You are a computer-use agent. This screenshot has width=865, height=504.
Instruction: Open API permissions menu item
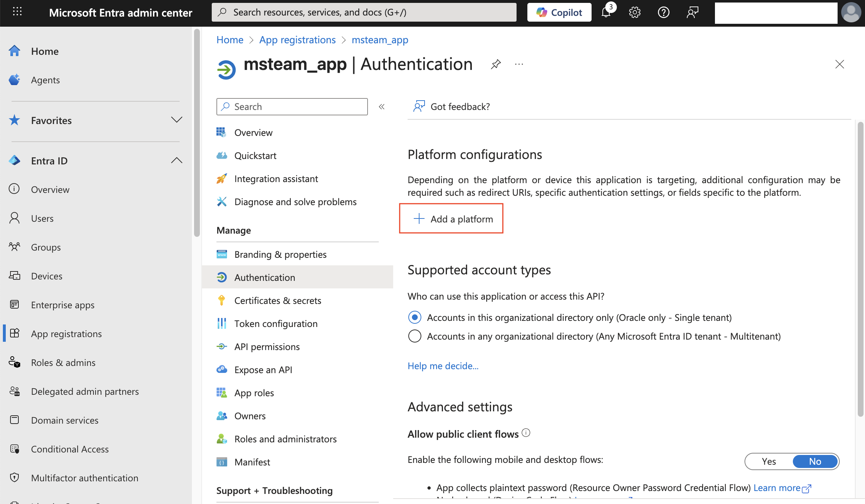click(267, 346)
